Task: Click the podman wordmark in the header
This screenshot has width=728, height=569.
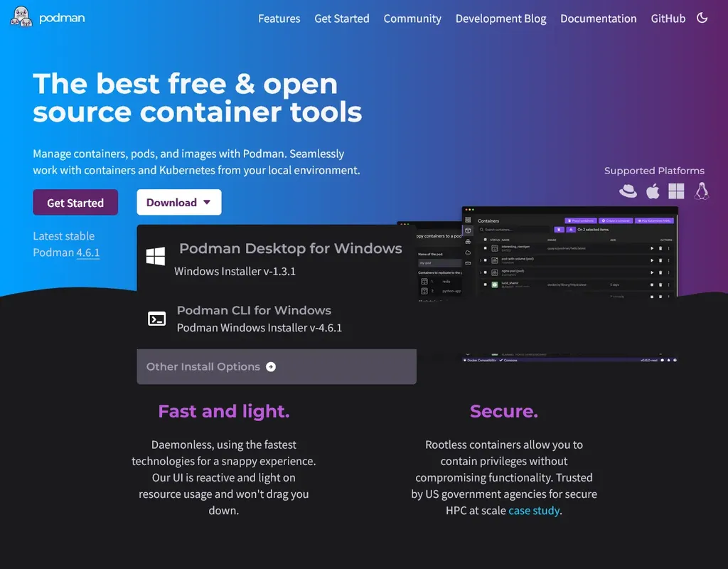Action: click(62, 18)
